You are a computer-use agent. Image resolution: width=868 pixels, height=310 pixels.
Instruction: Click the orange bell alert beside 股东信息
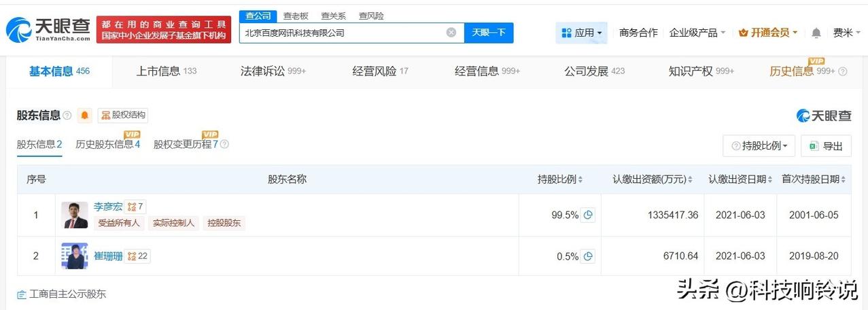tap(85, 116)
